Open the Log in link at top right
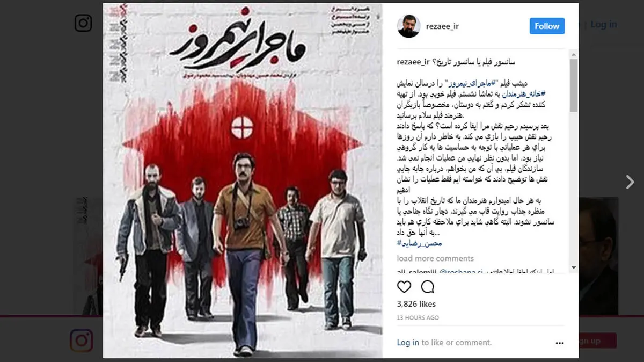The image size is (644, 362). tap(603, 25)
